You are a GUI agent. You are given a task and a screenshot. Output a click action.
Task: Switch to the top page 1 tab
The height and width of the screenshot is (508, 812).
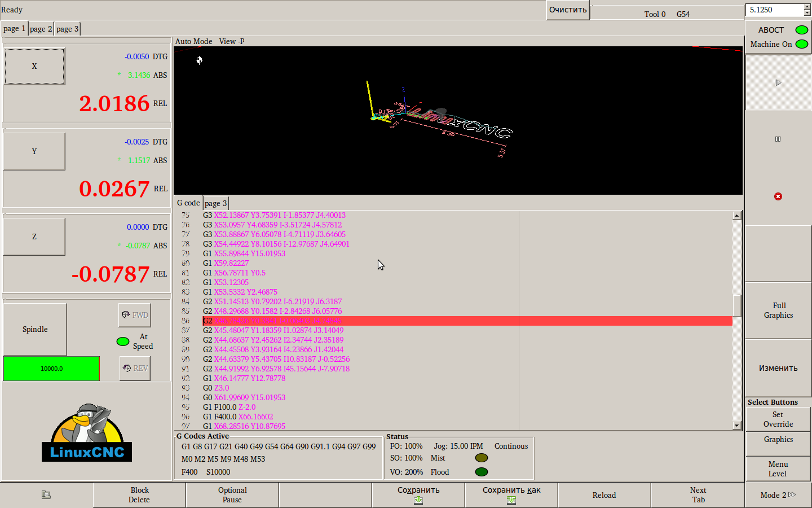coord(14,29)
